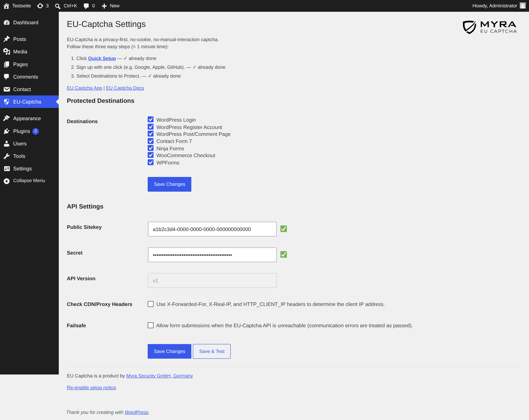Click into the Secret field
This screenshot has height=420, width=529.
(212, 255)
